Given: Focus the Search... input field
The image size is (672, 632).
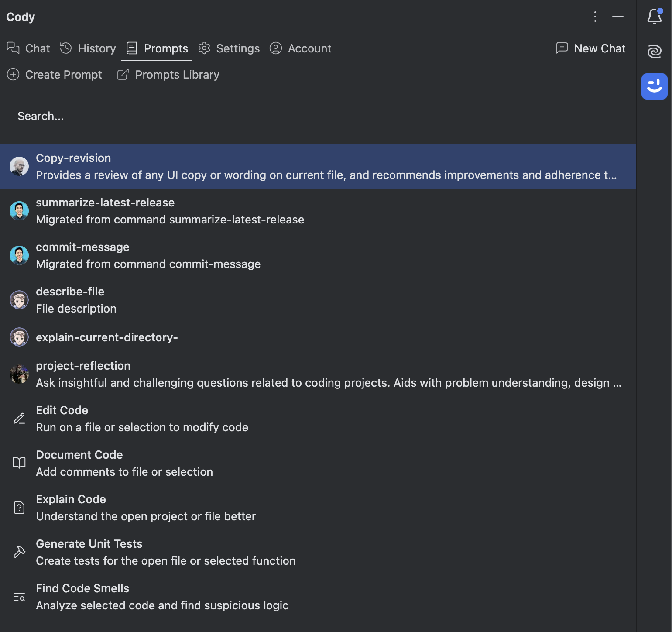Looking at the screenshot, I should 318,116.
